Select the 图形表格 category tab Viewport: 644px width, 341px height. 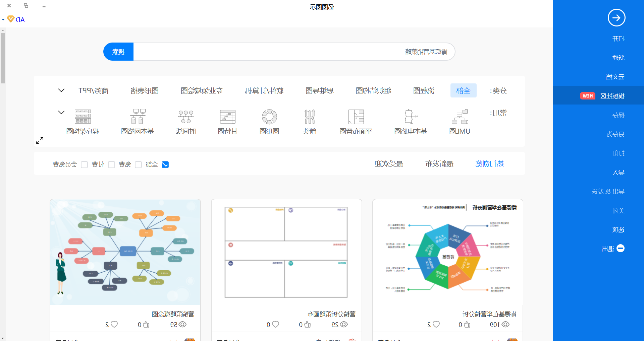tap(145, 90)
